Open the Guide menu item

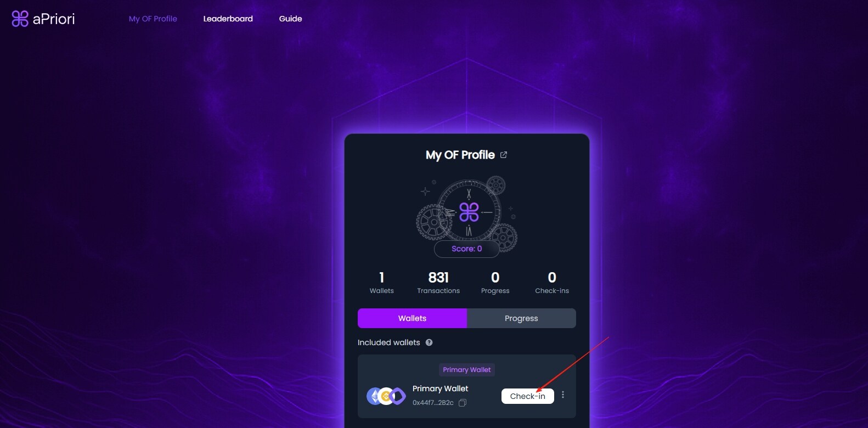(x=290, y=19)
